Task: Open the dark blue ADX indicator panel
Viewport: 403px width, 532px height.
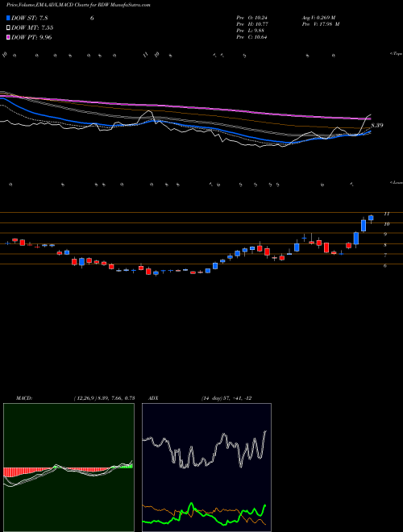Action: [x=206, y=468]
